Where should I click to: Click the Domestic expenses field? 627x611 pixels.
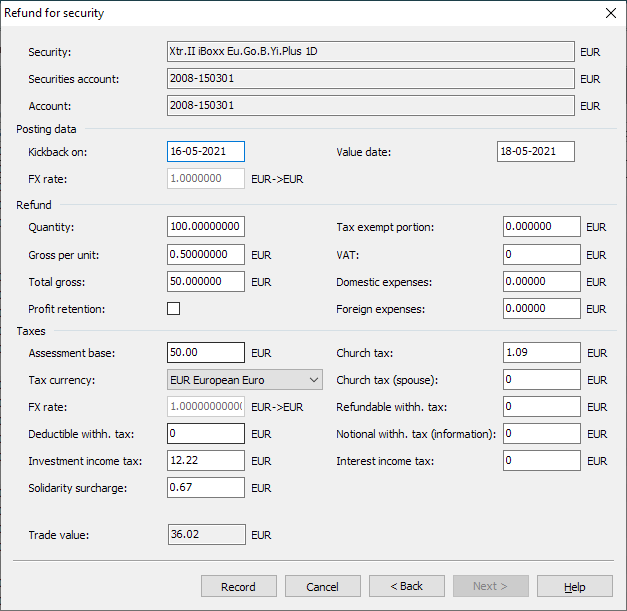click(x=541, y=282)
